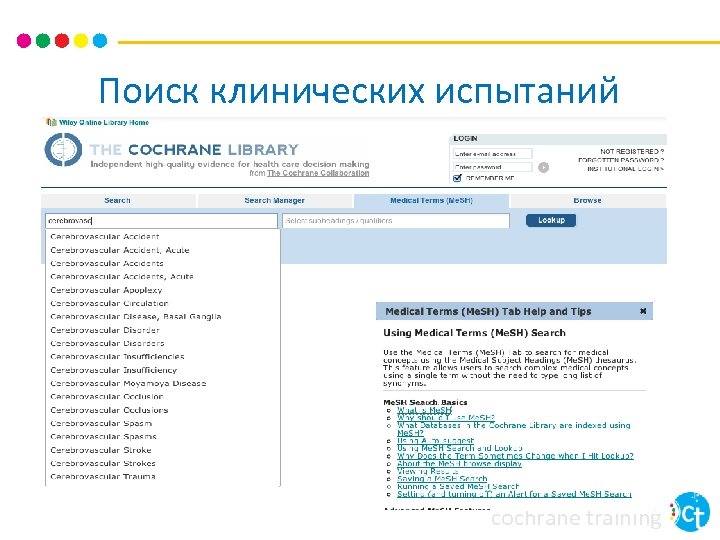
Task: Open Using MeSH Search and Lookup link
Action: coord(460,448)
